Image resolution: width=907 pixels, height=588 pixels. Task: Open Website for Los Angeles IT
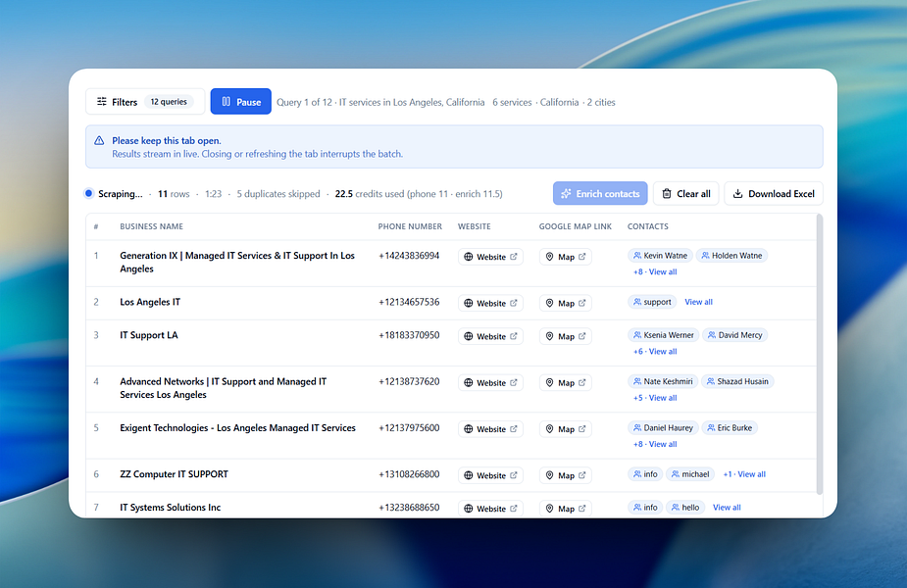tap(490, 303)
